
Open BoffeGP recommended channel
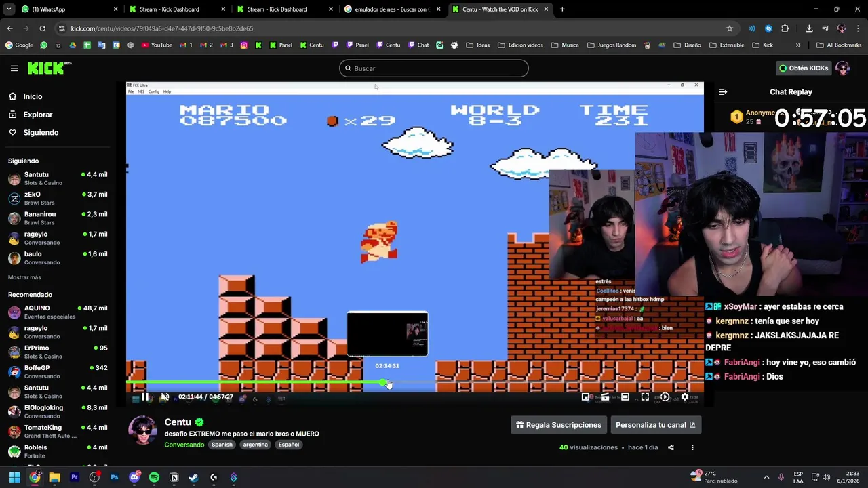(58, 371)
